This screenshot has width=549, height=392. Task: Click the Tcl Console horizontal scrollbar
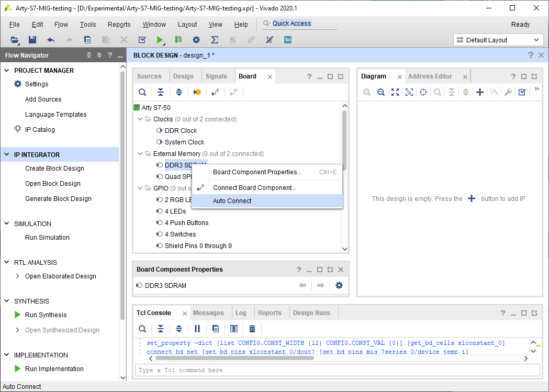tap(234, 358)
